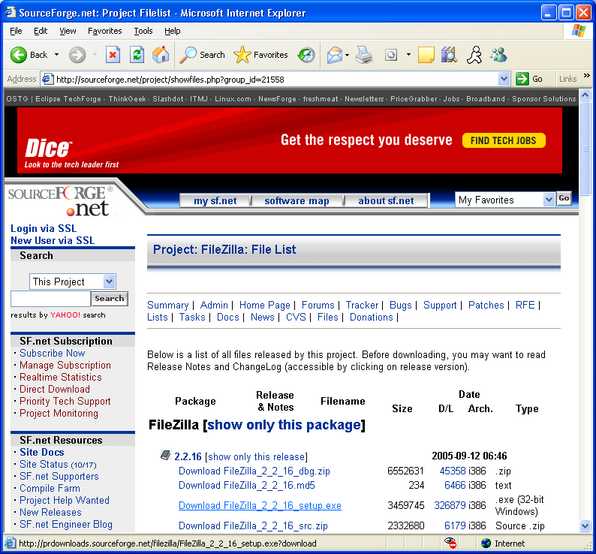Open the Edit menu

click(x=40, y=31)
